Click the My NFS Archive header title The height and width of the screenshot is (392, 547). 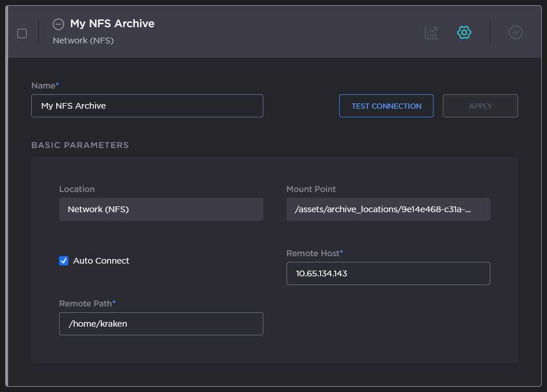click(x=112, y=24)
